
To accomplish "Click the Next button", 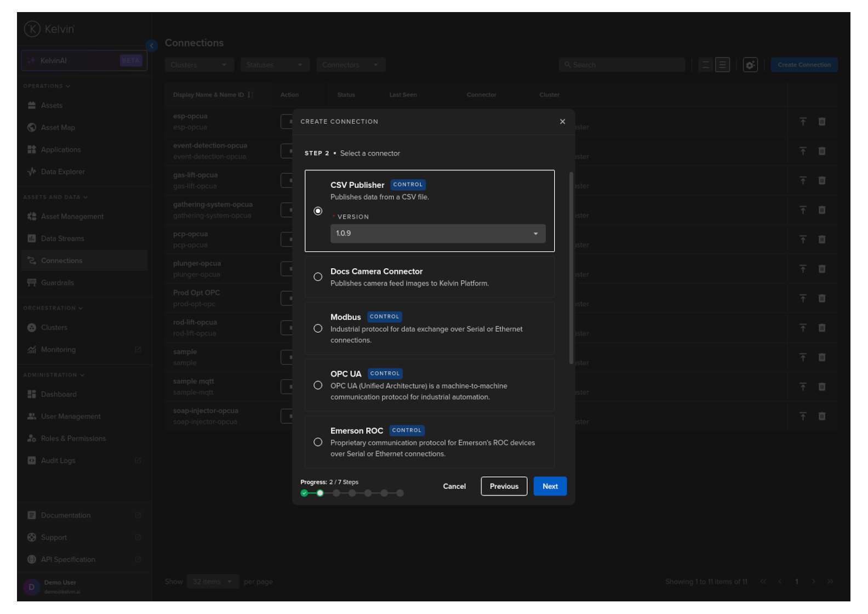I will [x=550, y=486].
